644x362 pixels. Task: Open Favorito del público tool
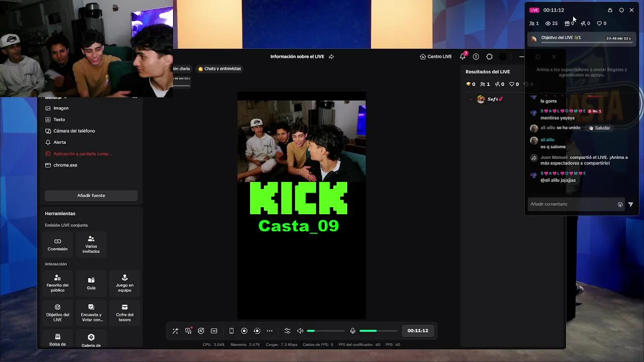57,284
